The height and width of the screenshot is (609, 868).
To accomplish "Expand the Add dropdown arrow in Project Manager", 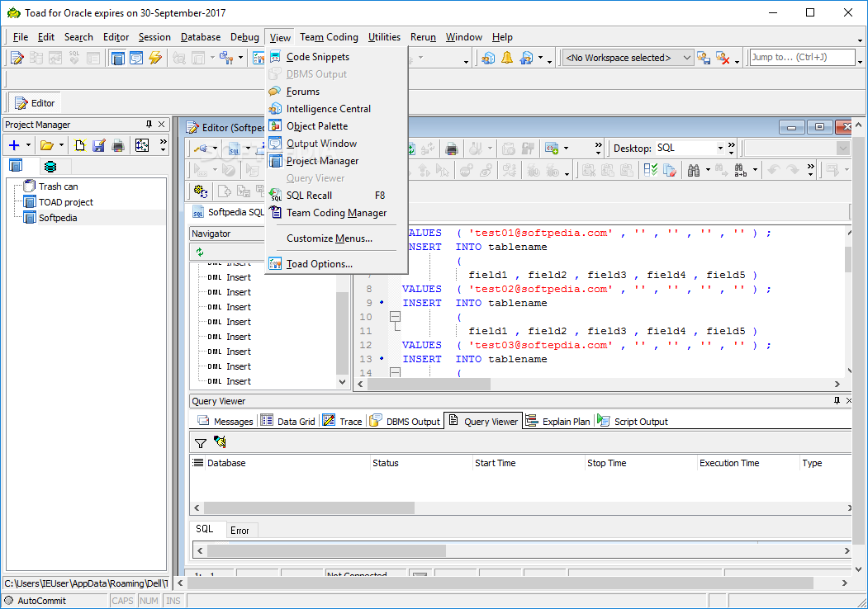I will pos(28,145).
